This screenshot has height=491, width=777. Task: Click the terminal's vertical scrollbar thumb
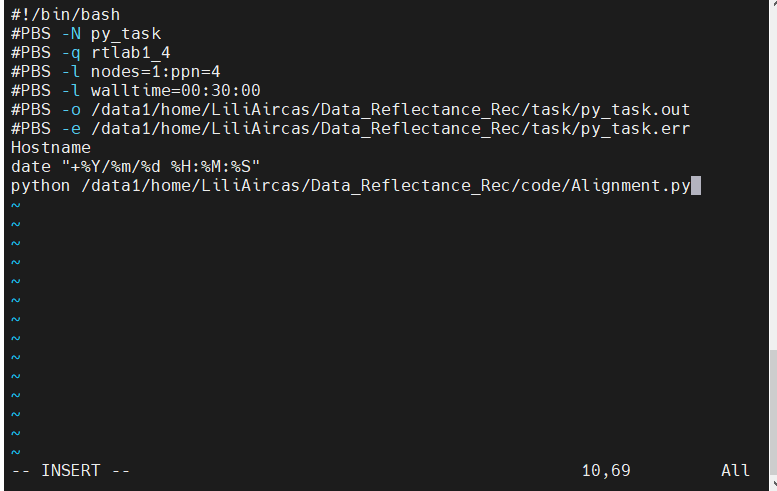click(772, 410)
